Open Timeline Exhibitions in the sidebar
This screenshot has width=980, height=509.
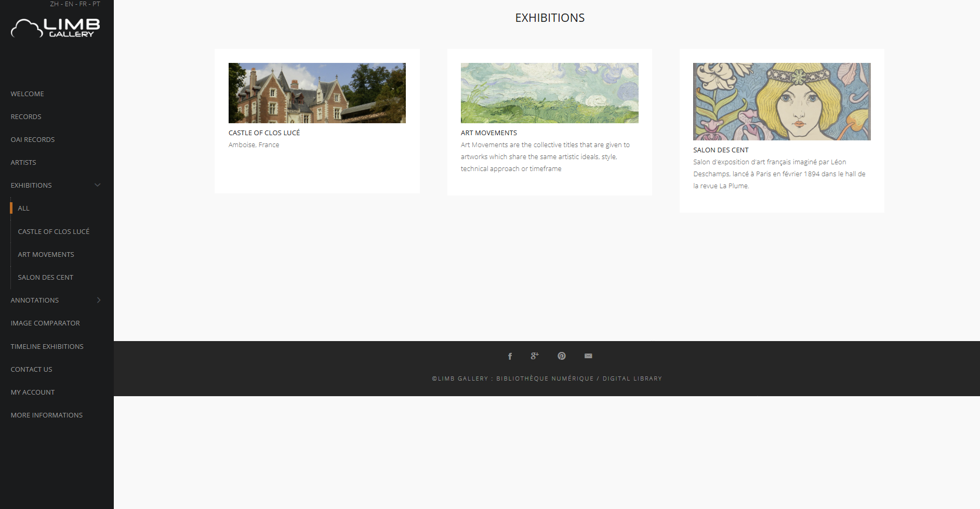(x=47, y=347)
